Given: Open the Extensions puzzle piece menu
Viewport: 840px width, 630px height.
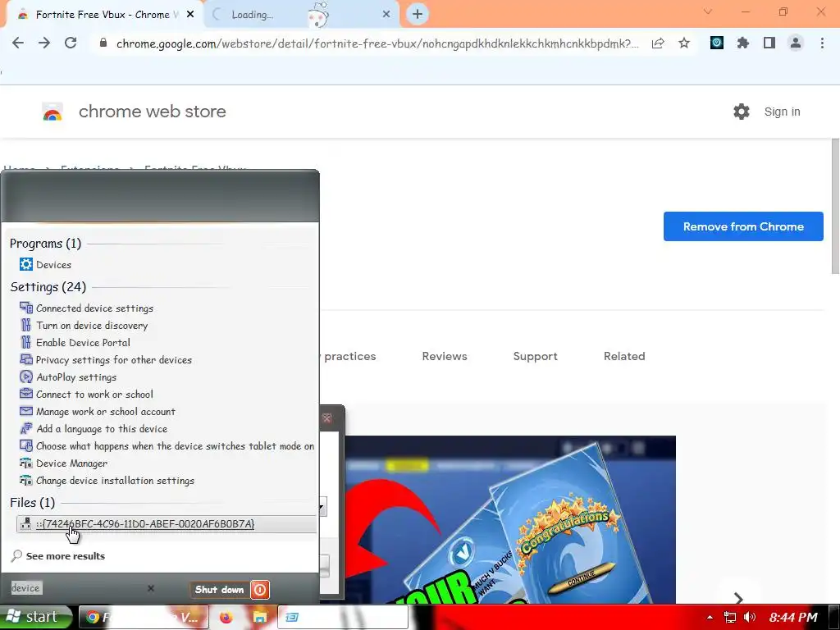Looking at the screenshot, I should pyautogui.click(x=743, y=43).
